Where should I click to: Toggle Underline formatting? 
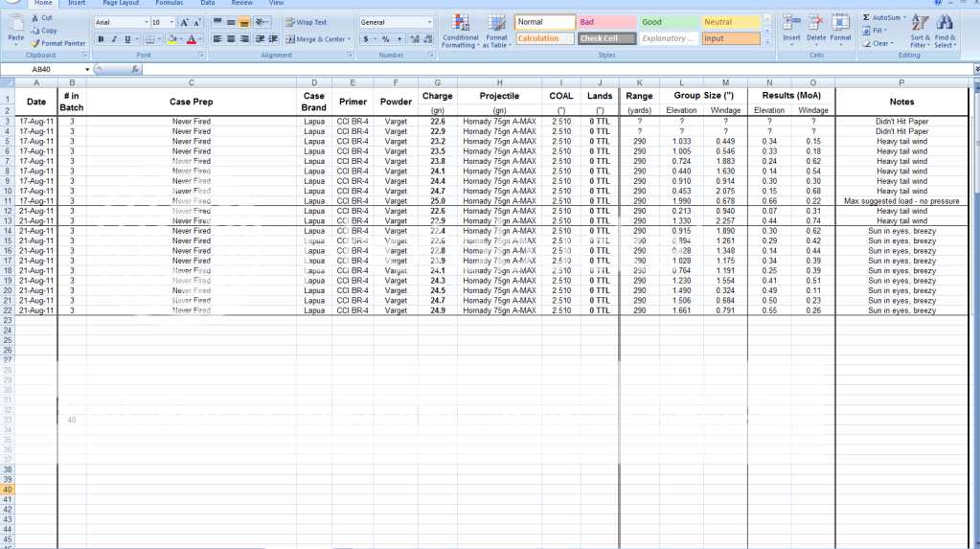click(x=127, y=39)
